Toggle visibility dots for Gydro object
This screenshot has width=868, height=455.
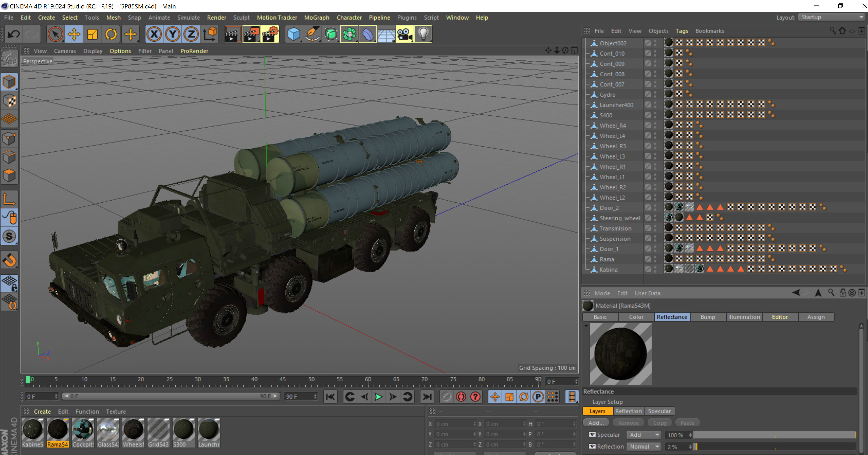(x=655, y=94)
